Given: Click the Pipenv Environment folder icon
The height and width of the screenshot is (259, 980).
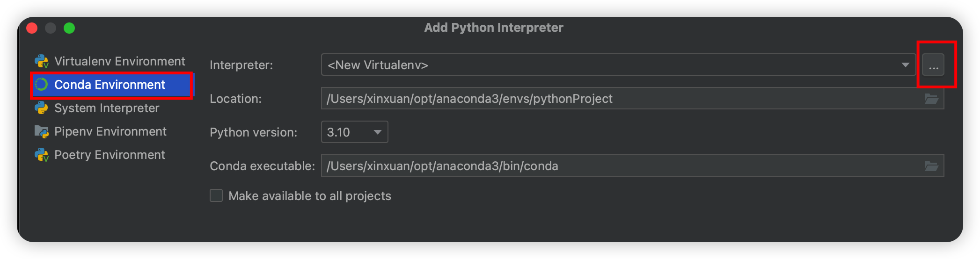Looking at the screenshot, I should click(x=42, y=131).
